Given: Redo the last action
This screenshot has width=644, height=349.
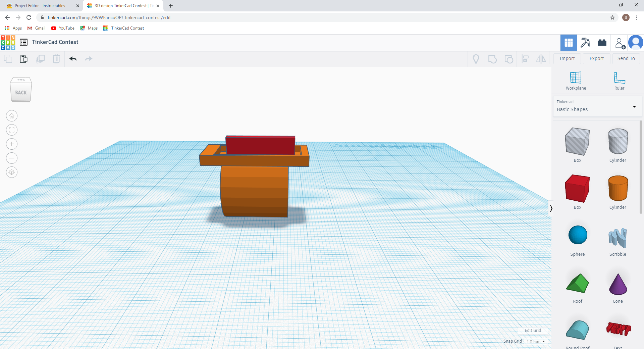Looking at the screenshot, I should point(89,59).
